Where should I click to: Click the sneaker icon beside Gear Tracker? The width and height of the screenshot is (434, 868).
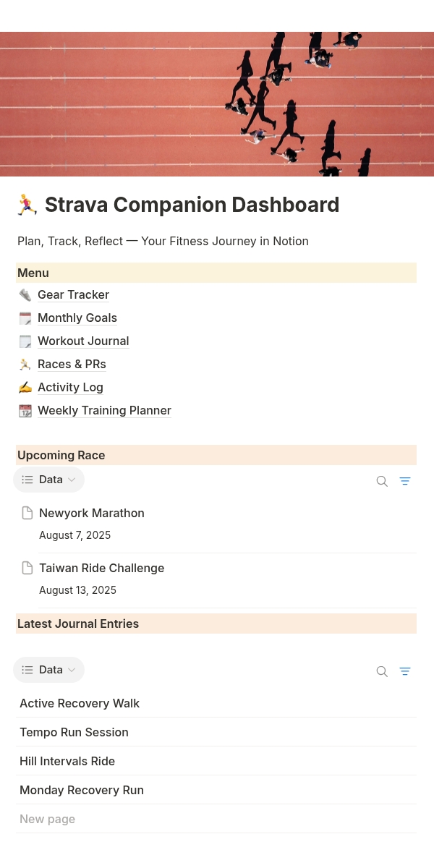click(25, 294)
